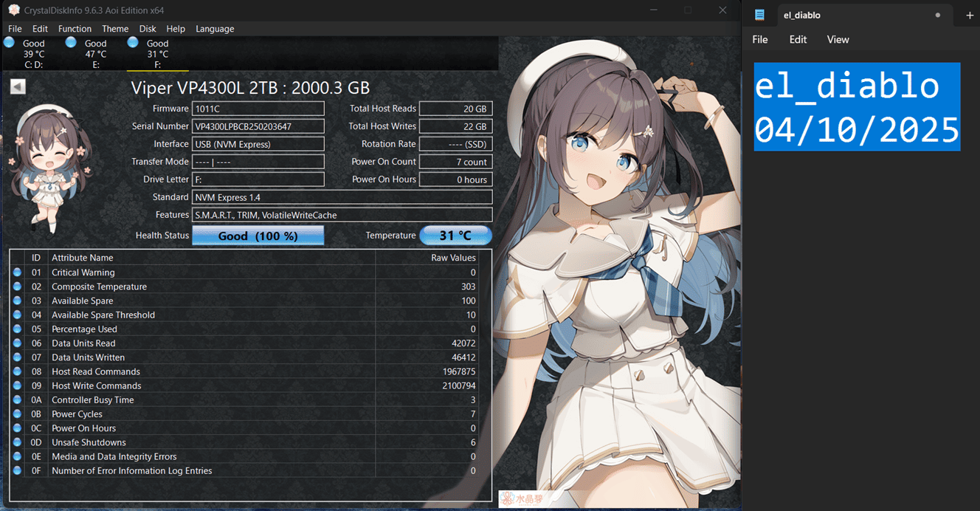
Task: Click the status orb beside Unsafe Shutdowns
Action: tap(17, 442)
